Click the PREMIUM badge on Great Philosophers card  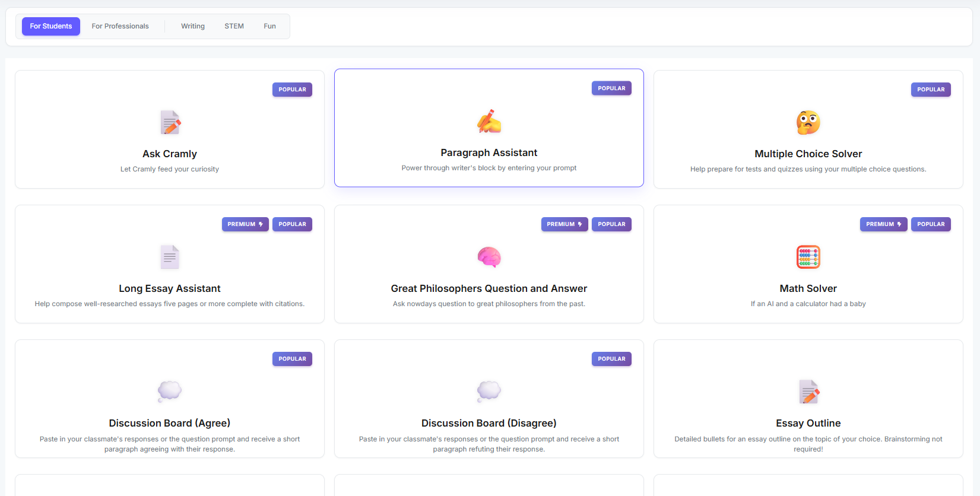point(564,224)
